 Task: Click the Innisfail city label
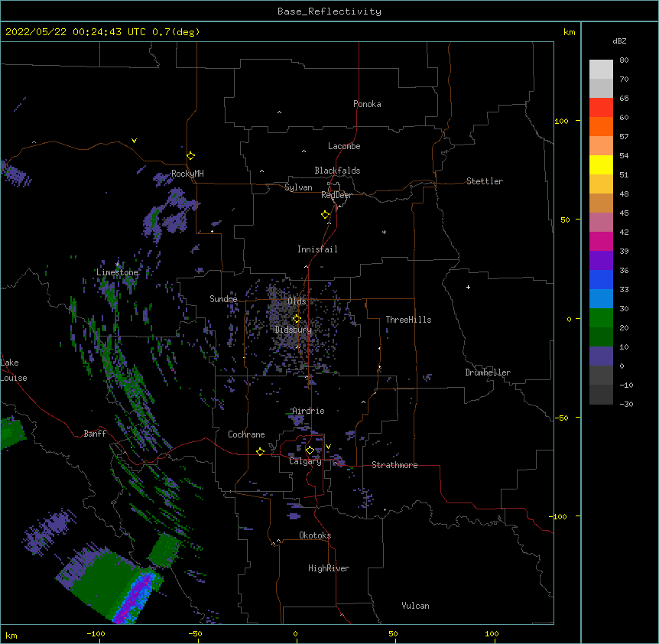click(x=317, y=249)
